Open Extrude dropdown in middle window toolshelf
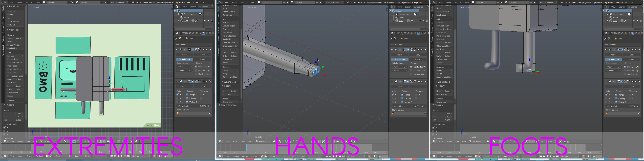Screen dimensions: 644x161 point(230,22)
